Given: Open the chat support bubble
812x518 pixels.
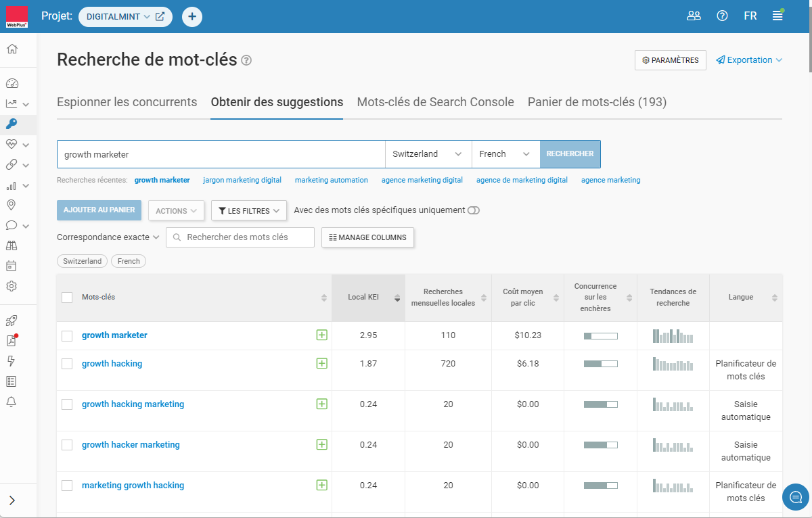Looking at the screenshot, I should 795,497.
